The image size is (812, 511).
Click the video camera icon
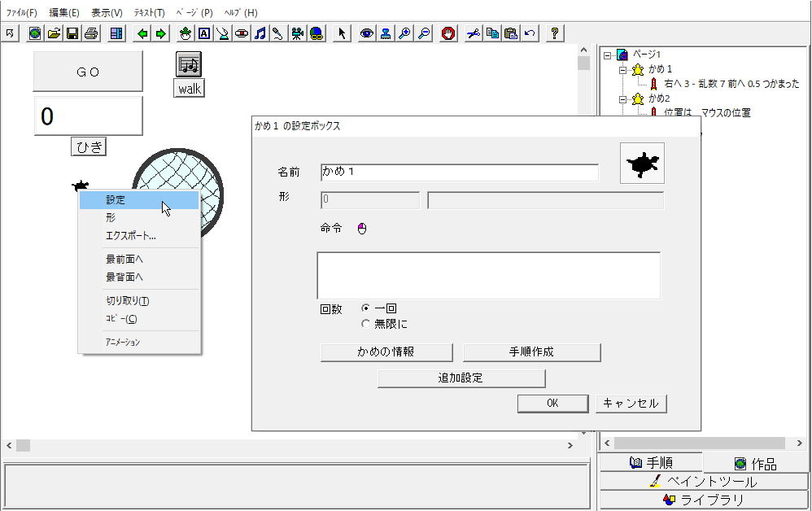coord(297,33)
